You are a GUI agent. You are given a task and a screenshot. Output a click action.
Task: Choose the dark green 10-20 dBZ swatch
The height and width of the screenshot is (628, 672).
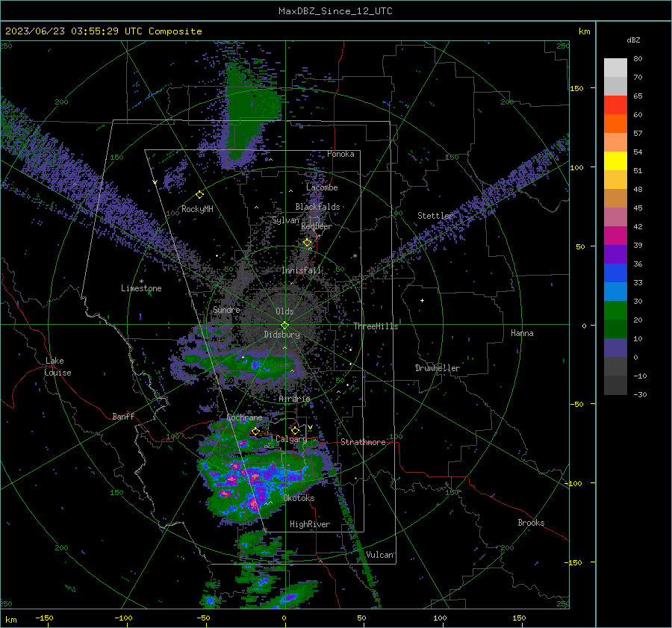click(x=615, y=329)
